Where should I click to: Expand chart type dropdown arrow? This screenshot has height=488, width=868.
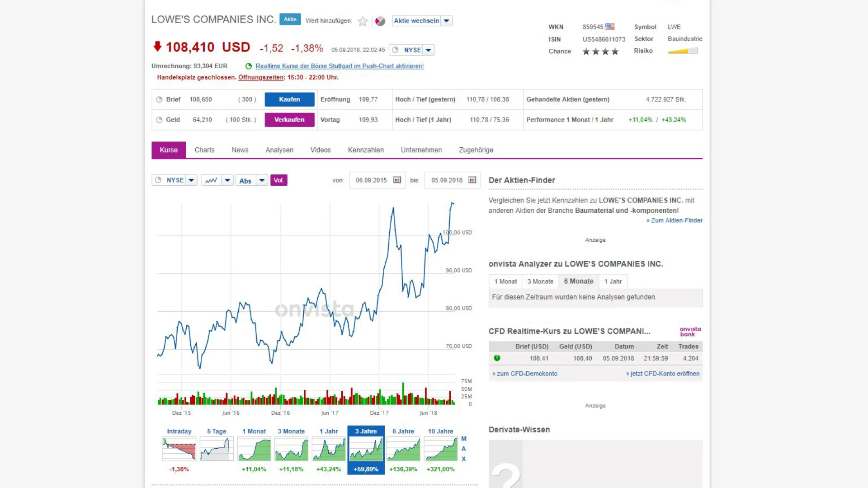pos(227,180)
